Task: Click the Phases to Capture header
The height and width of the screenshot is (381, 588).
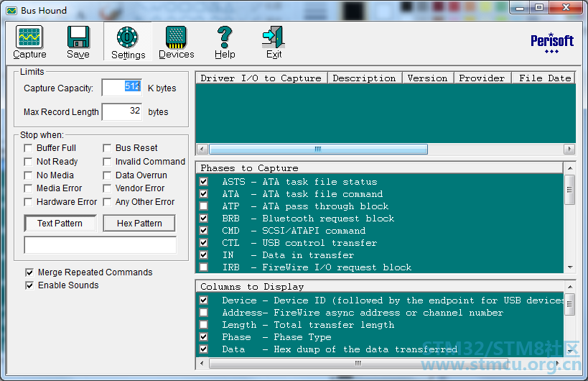Action: pos(380,167)
